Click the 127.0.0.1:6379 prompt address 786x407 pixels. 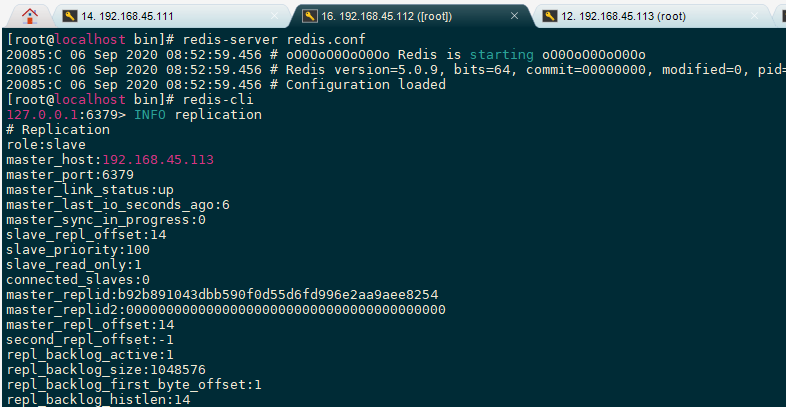point(62,115)
